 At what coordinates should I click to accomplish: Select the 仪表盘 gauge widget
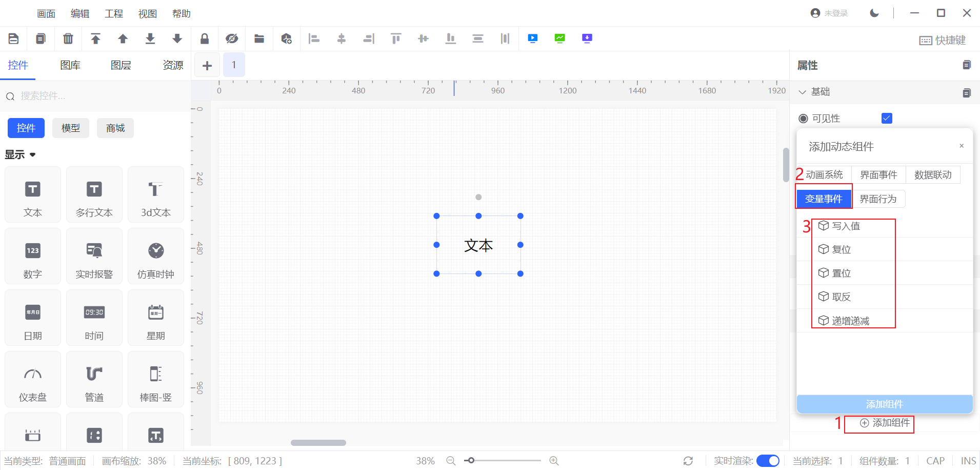[33, 380]
